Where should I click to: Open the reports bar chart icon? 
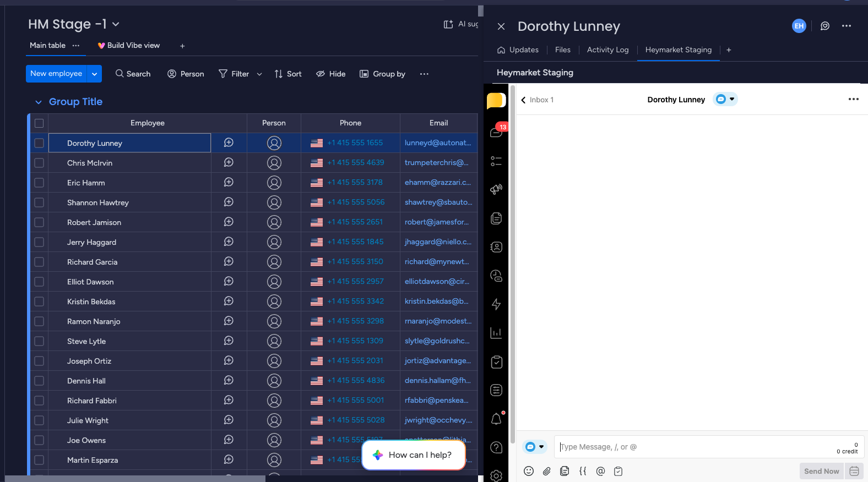496,333
